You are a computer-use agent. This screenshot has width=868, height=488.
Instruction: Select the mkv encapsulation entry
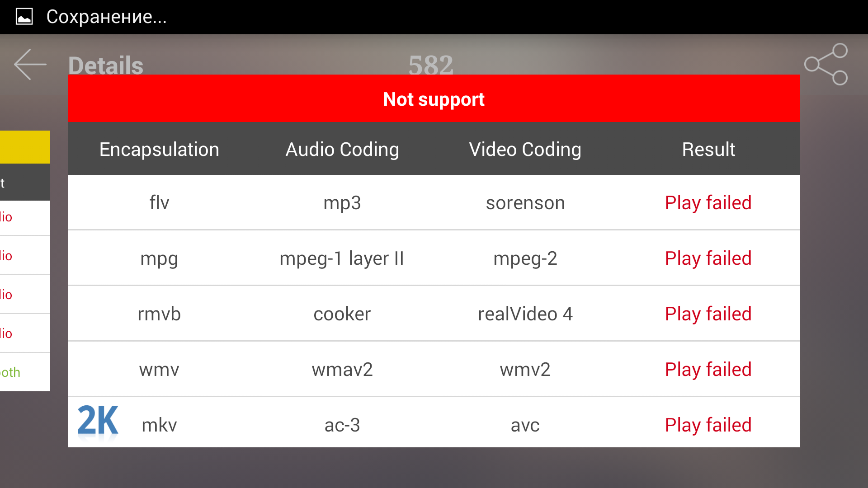click(x=159, y=425)
